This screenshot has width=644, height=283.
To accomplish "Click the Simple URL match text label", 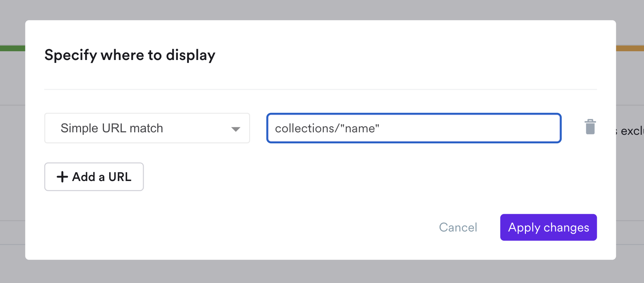I will click(112, 128).
